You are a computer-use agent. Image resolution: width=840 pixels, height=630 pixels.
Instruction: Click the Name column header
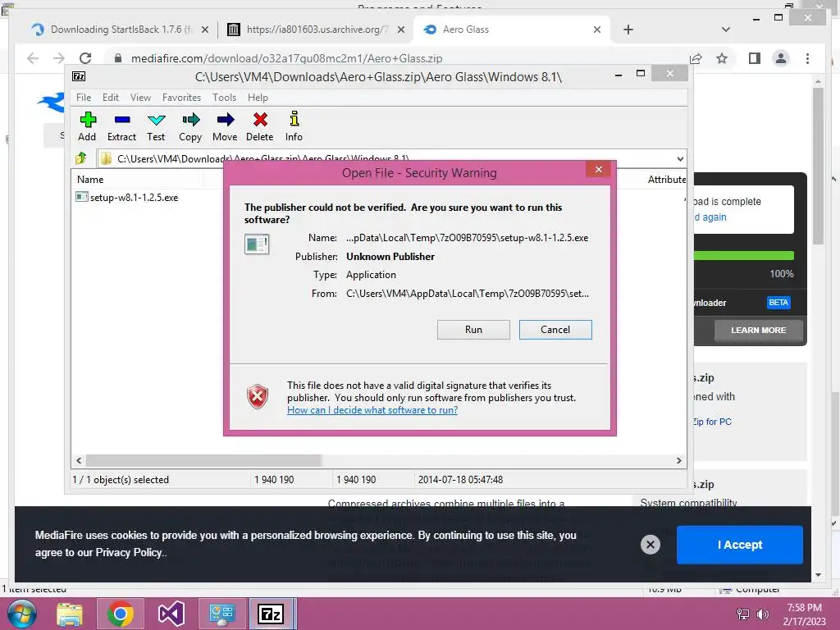(90, 180)
